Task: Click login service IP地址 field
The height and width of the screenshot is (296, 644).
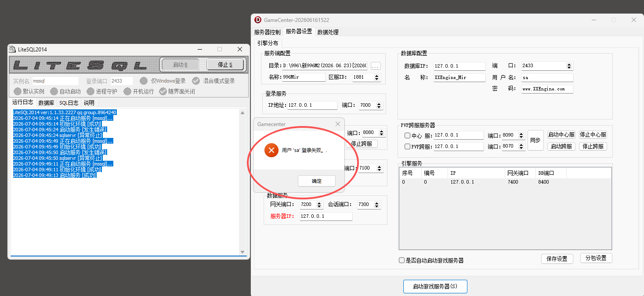Action: click(312, 105)
